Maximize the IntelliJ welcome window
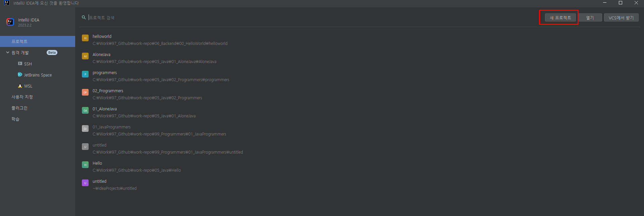Screen dimensions: 644x216 [621, 3]
